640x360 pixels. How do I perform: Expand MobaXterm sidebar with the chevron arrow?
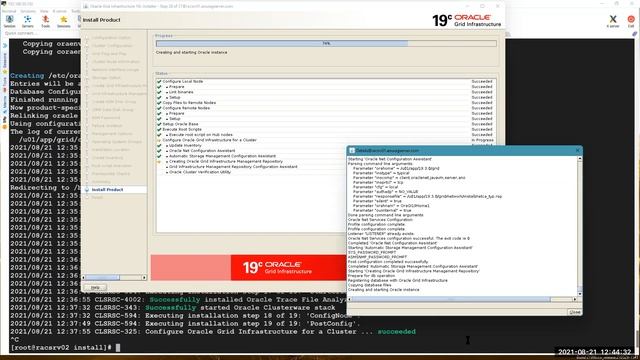(x=5, y=46)
